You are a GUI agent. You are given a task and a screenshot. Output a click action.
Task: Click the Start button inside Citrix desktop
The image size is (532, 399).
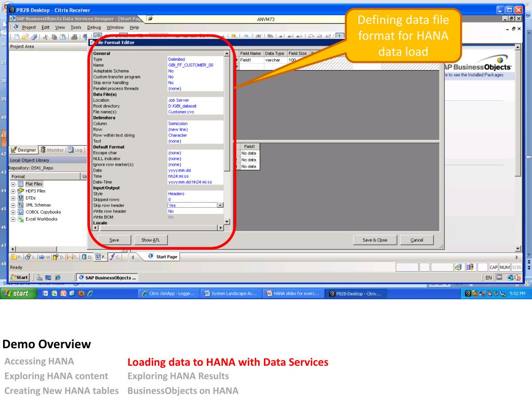[x=20, y=277]
